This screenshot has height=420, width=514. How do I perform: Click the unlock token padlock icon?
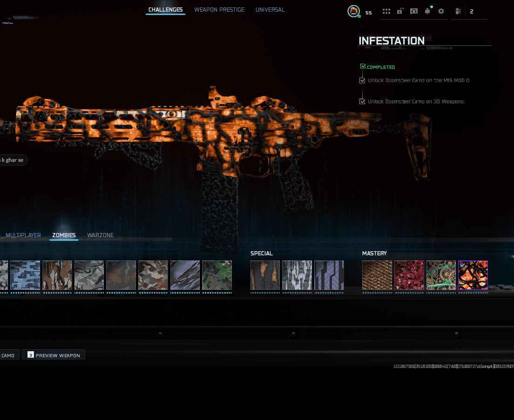(x=400, y=12)
